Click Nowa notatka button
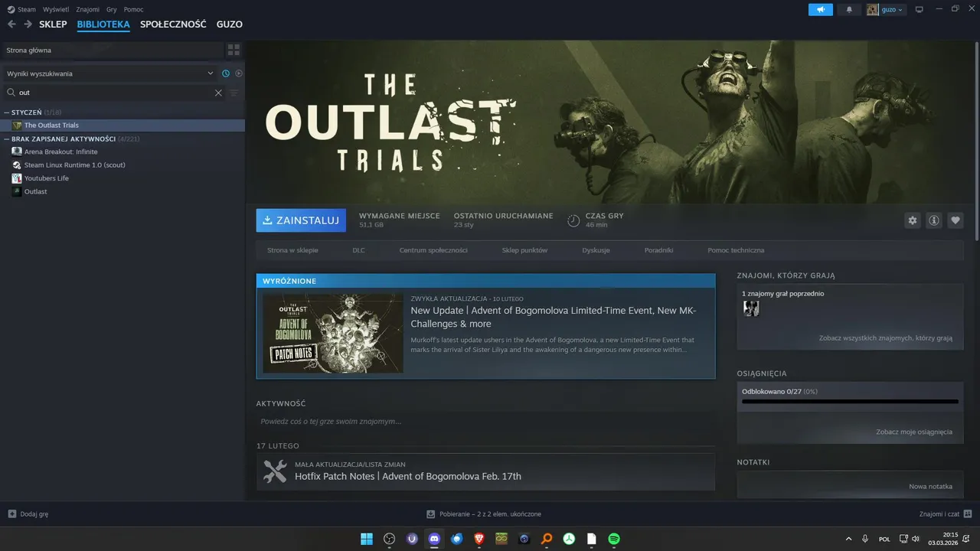980x551 pixels. click(x=930, y=486)
